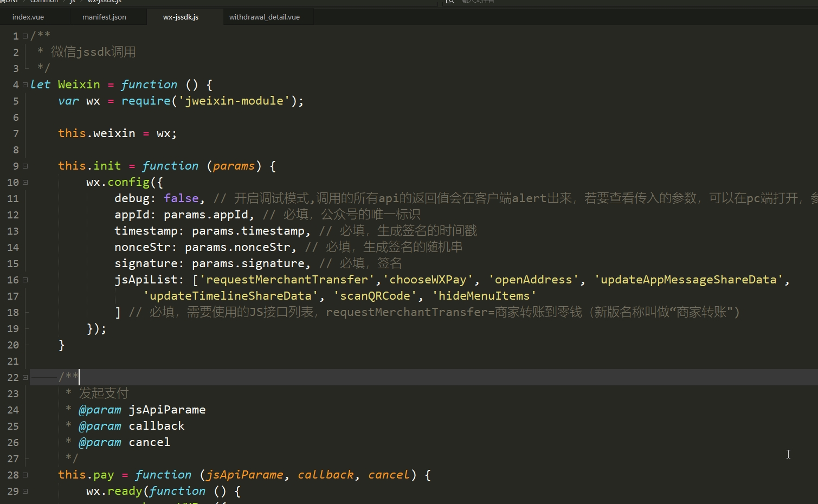Click the false value after debug
The width and height of the screenshot is (818, 504).
pos(181,198)
